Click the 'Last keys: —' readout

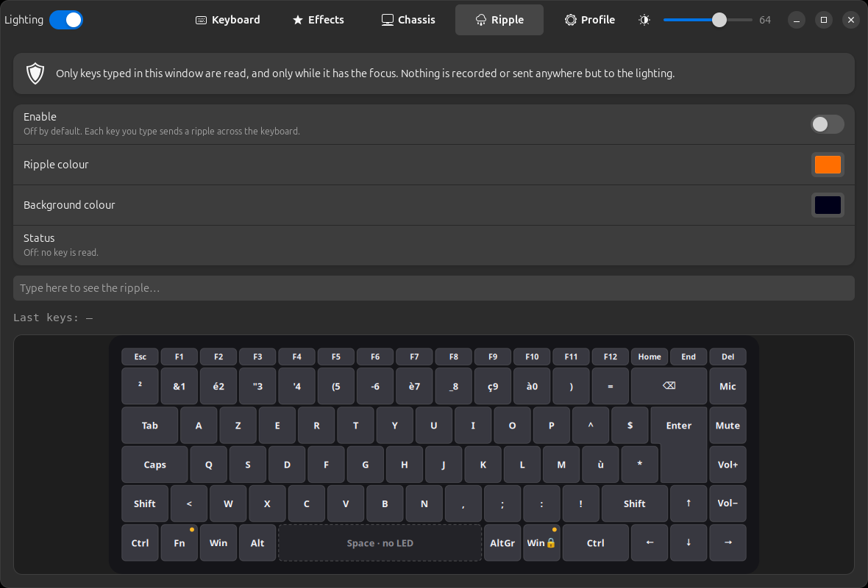click(53, 318)
